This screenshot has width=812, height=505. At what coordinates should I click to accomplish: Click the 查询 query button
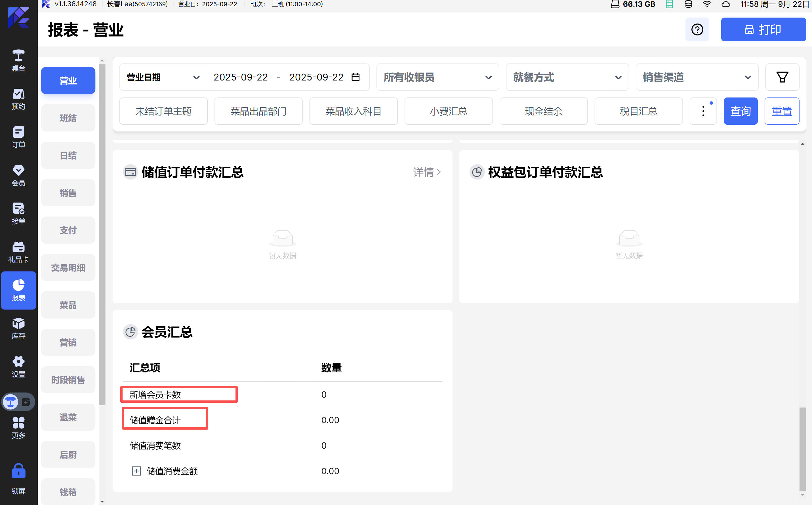tap(740, 111)
